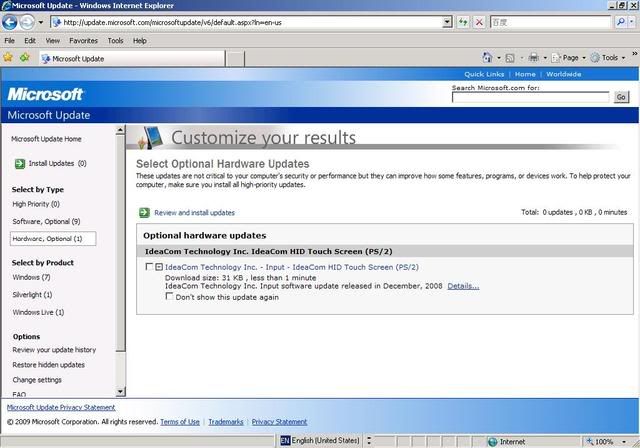Click the Print icon in command bar

533,58
